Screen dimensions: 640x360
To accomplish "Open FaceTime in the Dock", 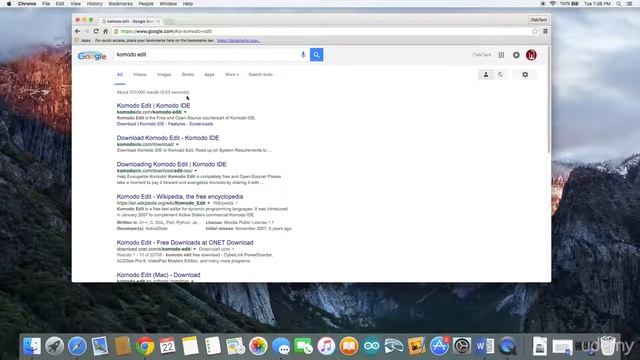I will 303,346.
